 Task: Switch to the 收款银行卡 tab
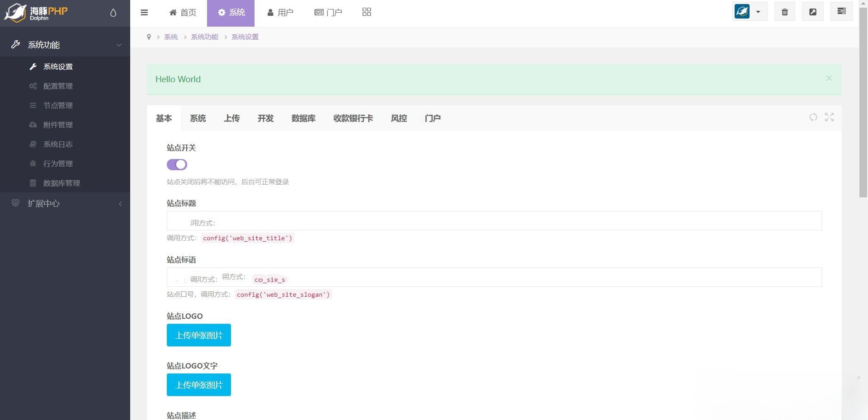353,118
